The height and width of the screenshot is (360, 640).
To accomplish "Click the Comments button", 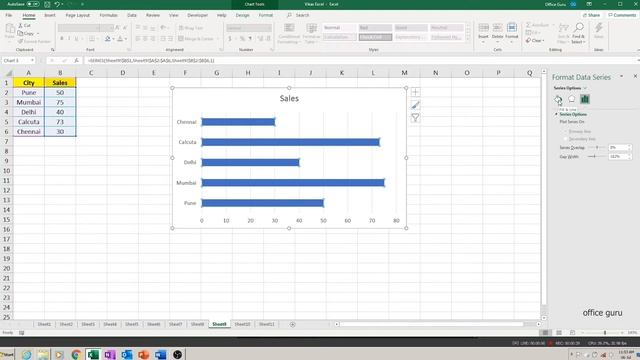I will (622, 15).
